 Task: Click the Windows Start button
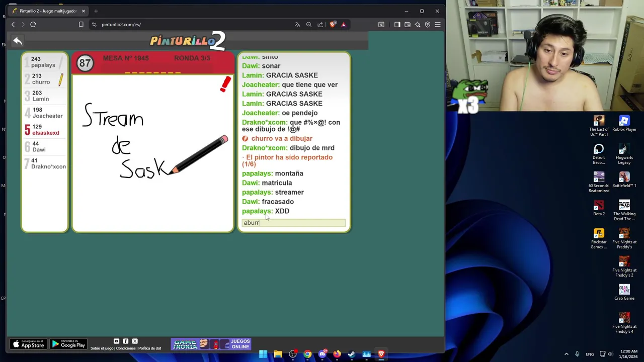point(263,354)
